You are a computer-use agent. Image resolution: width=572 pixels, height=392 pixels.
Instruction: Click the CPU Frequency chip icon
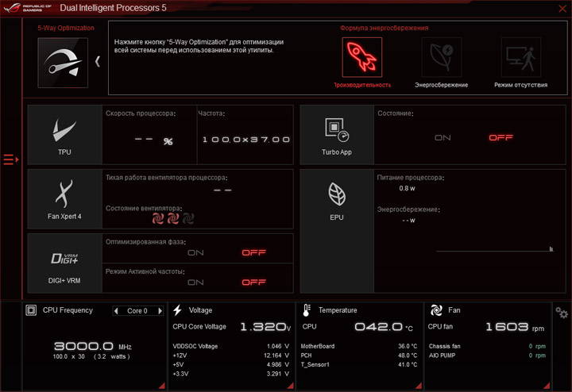coord(31,310)
